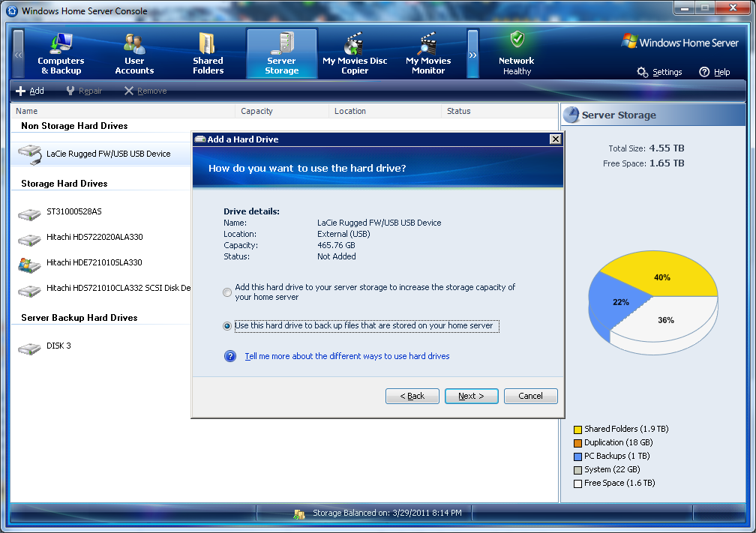Continue with the Next button
Viewport: 756px width, 533px height.
[x=472, y=396]
